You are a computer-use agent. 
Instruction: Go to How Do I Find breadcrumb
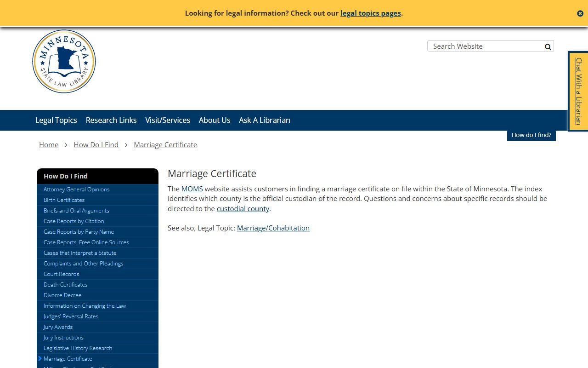click(96, 144)
